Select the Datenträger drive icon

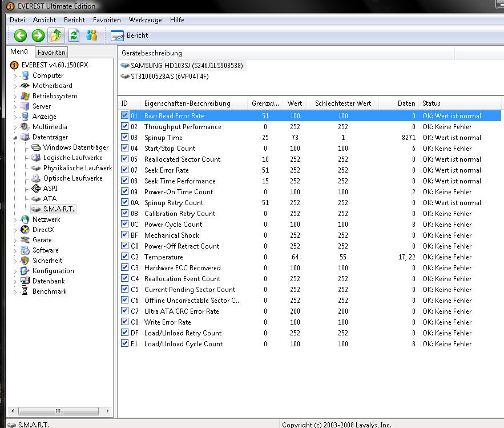(x=25, y=137)
